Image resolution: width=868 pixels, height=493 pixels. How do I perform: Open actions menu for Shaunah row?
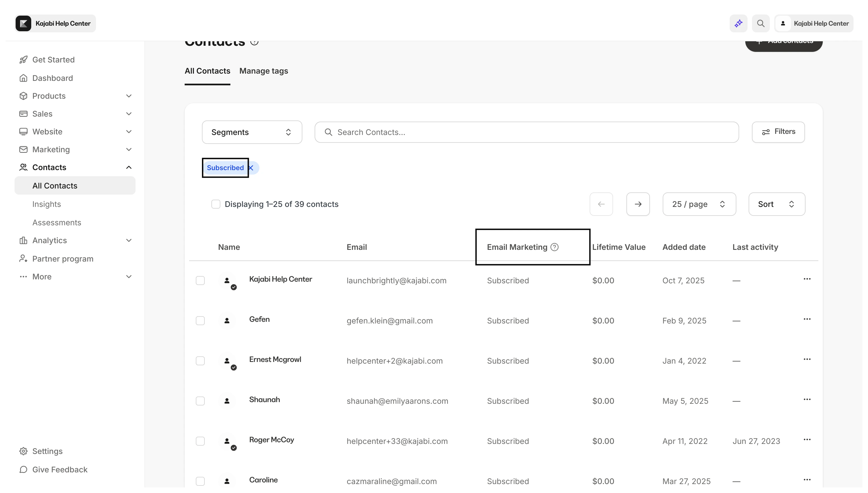coord(807,400)
